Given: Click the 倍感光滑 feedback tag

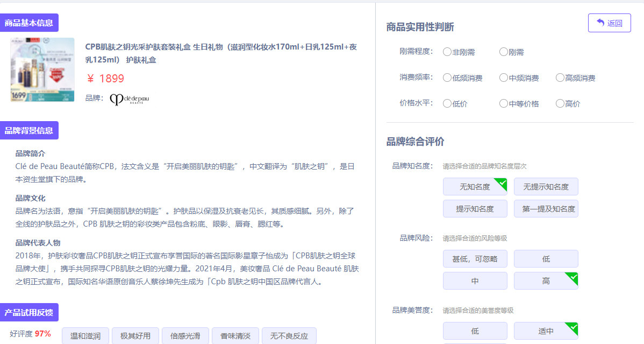Looking at the screenshot, I should [185, 336].
